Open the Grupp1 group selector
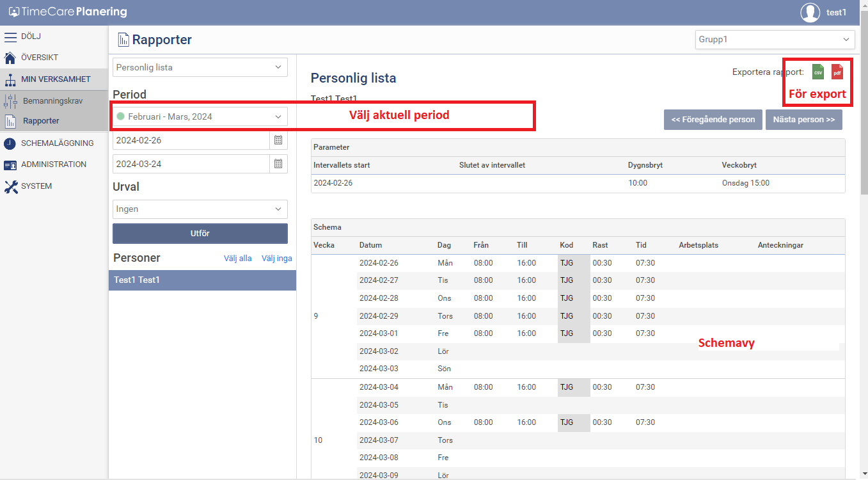This screenshot has width=868, height=480. point(775,40)
